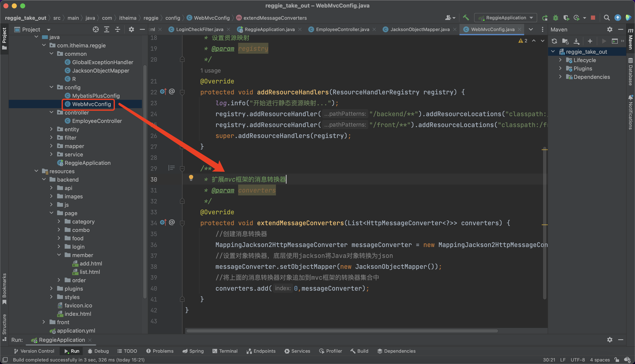Click the Build hammer icon in toolbar

(466, 17)
